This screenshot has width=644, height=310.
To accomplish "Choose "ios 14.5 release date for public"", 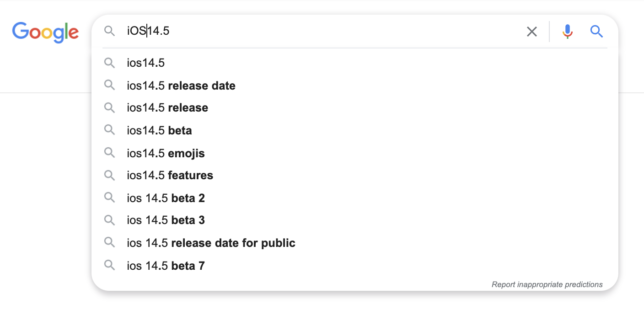I will pyautogui.click(x=211, y=243).
